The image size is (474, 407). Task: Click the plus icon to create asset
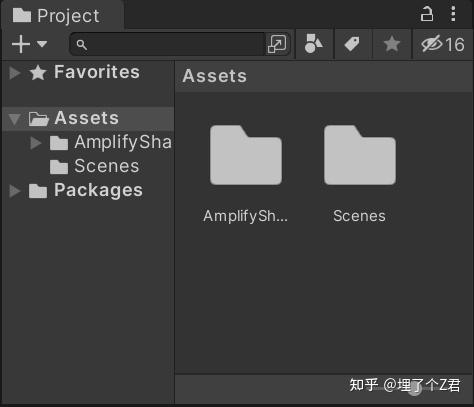tap(21, 44)
